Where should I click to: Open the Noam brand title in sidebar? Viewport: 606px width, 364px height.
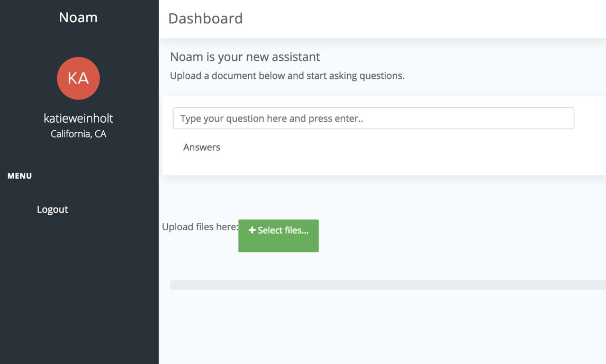(x=78, y=17)
